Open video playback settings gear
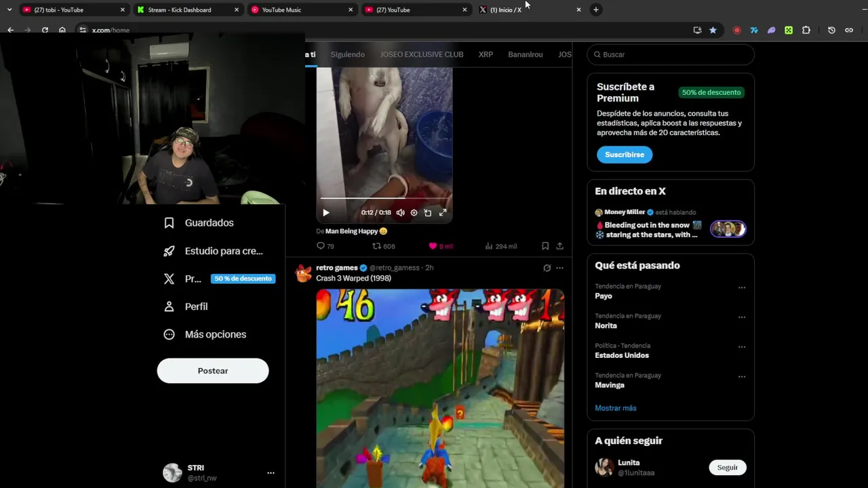This screenshot has width=868, height=488. click(x=414, y=213)
